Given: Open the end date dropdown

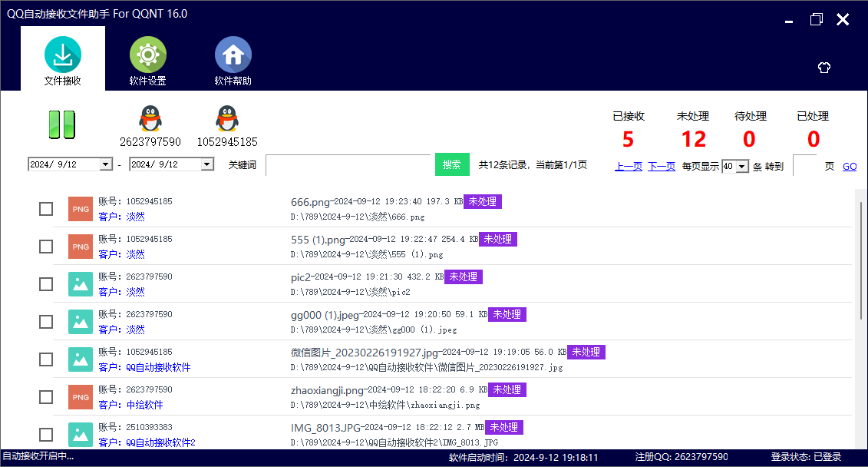Looking at the screenshot, I should 207,164.
